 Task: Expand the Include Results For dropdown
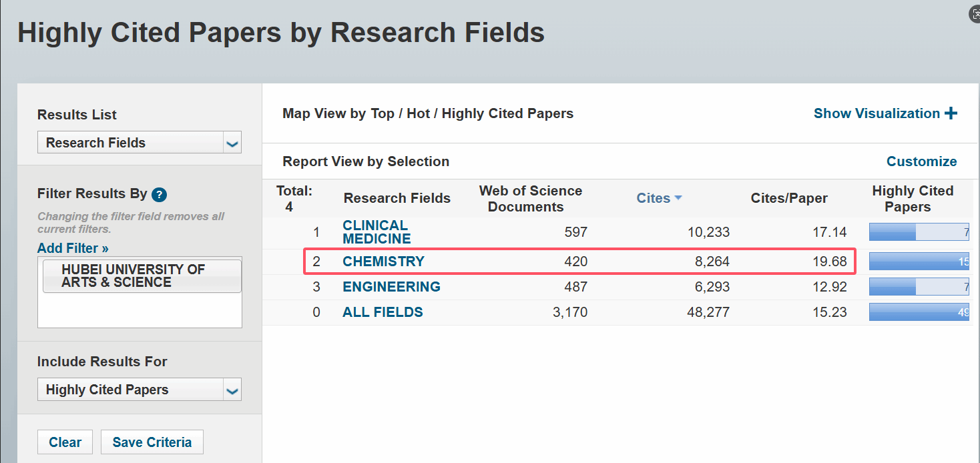click(x=139, y=390)
